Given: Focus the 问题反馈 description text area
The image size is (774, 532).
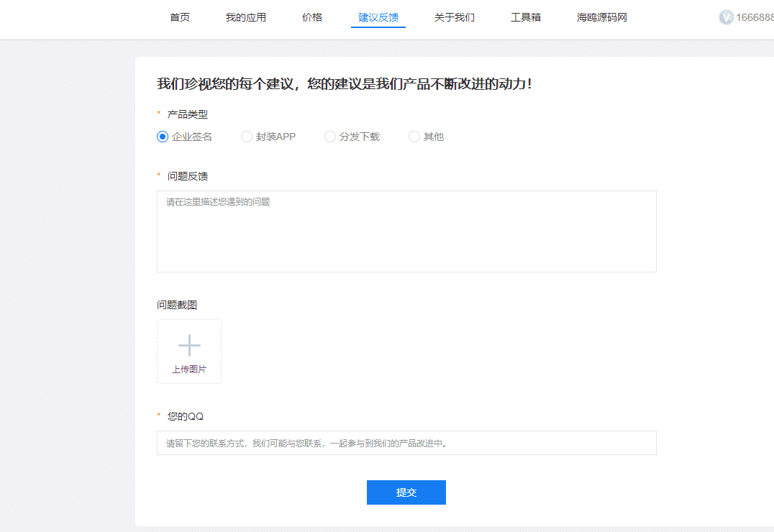Looking at the screenshot, I should pyautogui.click(x=406, y=231).
